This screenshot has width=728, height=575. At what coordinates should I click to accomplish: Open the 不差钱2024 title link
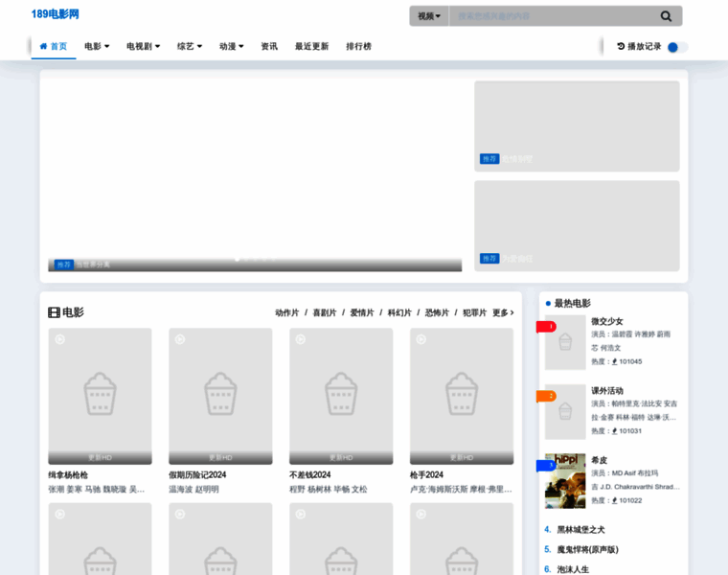point(309,474)
